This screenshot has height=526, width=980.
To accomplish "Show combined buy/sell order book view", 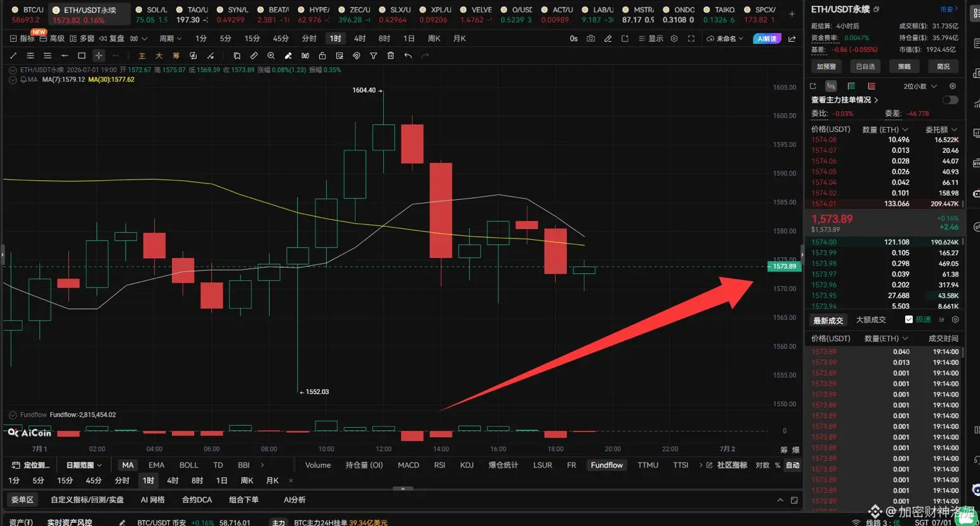I will click(831, 86).
